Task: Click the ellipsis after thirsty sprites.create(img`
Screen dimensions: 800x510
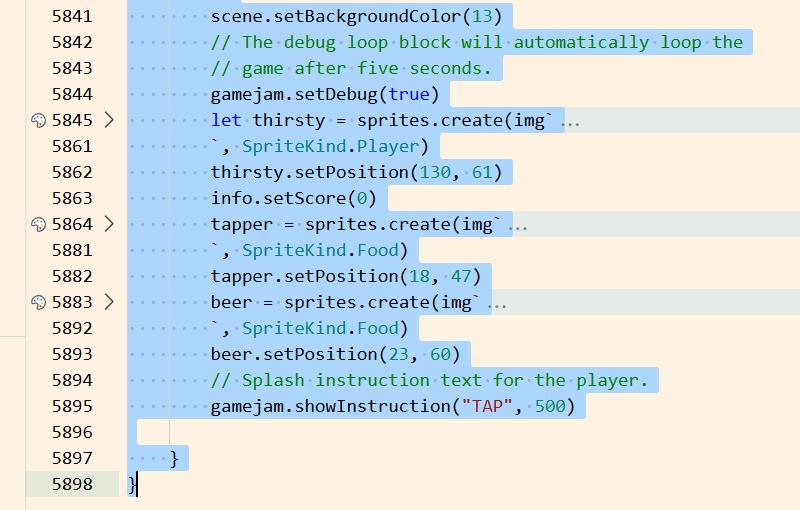Action: tap(571, 121)
